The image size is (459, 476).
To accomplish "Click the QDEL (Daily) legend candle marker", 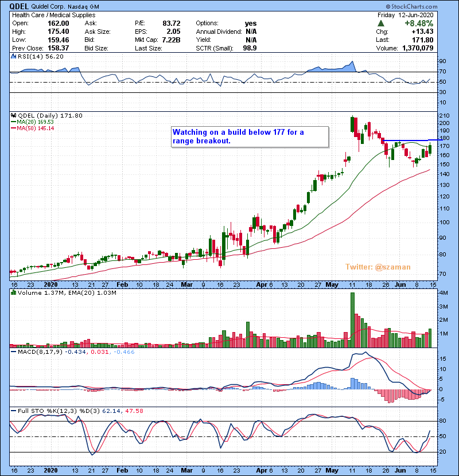I will 14,115.
